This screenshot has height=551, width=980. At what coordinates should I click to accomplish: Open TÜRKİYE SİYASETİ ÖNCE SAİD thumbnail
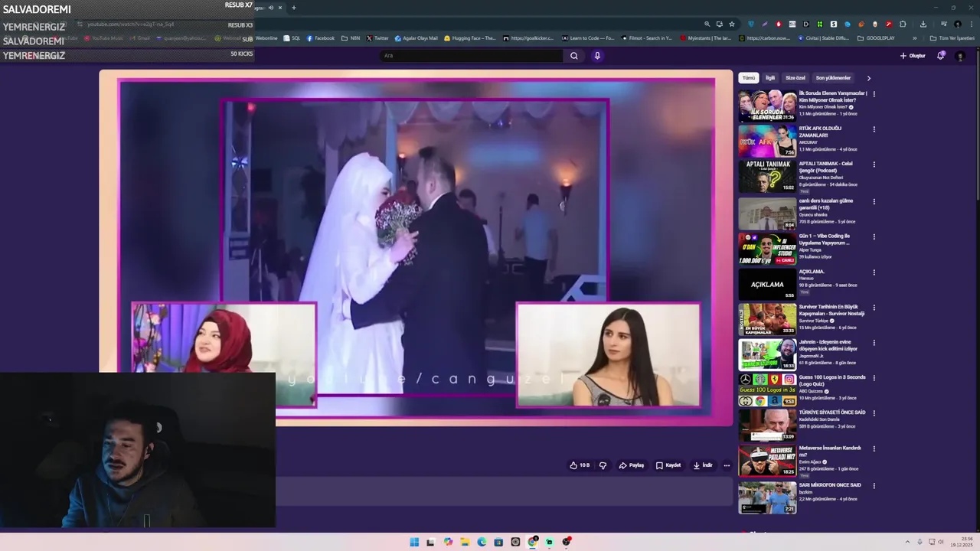click(767, 425)
